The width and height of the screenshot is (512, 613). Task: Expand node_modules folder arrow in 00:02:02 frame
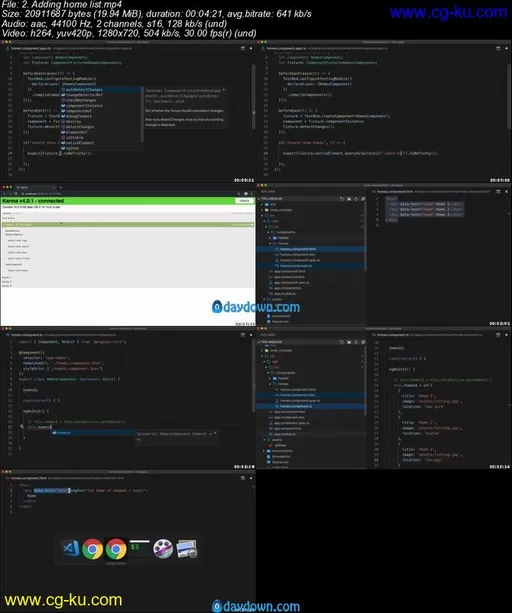point(262,210)
